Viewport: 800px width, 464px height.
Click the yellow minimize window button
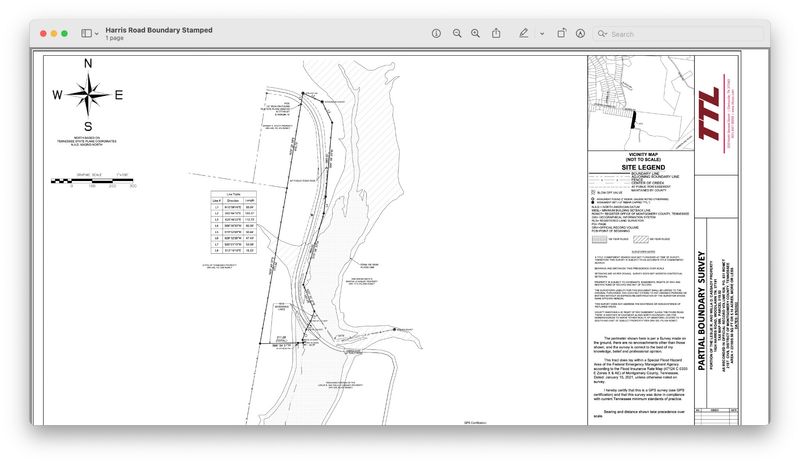coord(54,33)
